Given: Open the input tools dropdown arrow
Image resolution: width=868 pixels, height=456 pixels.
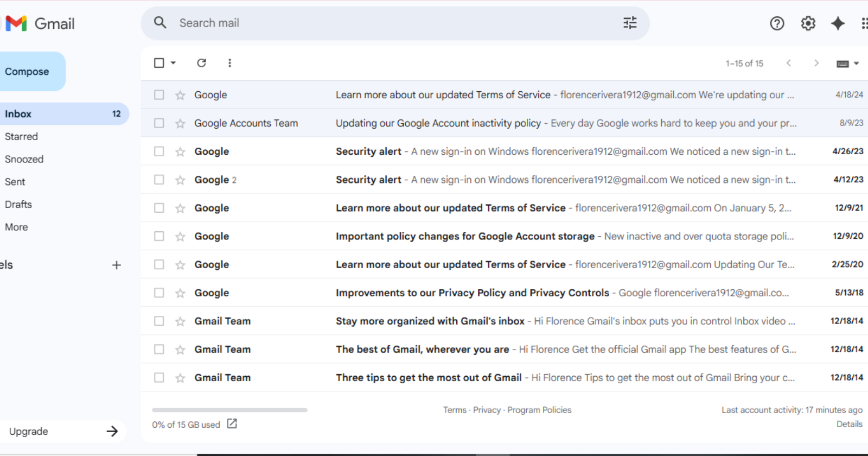Looking at the screenshot, I should point(856,64).
